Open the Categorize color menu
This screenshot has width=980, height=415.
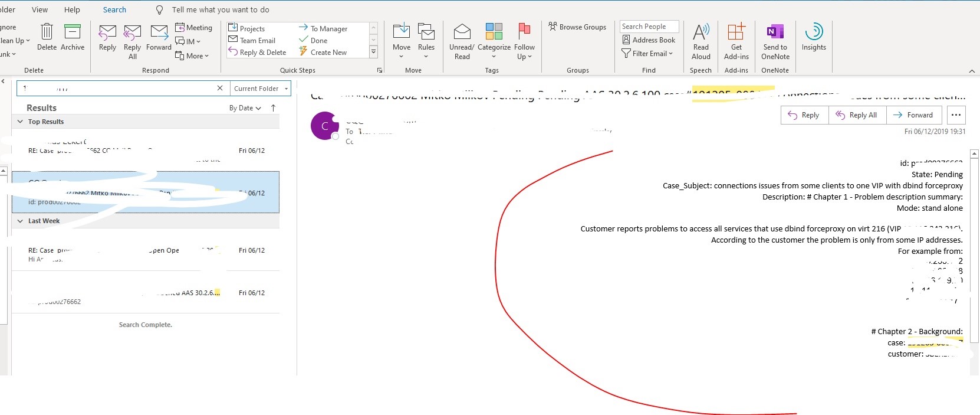coord(494,41)
